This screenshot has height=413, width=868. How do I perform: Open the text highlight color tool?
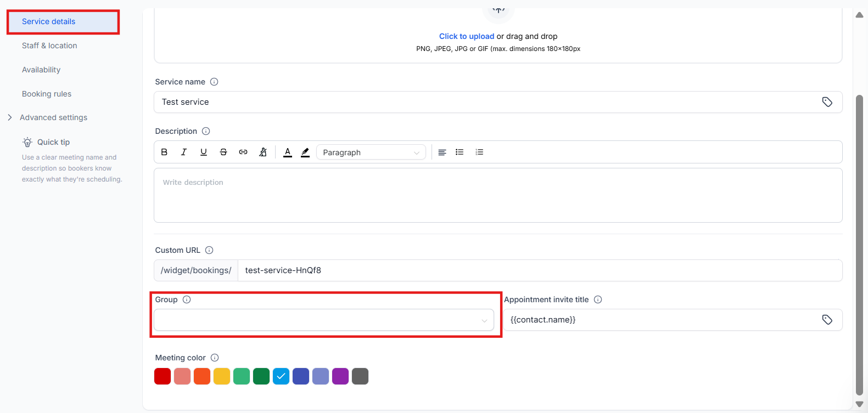pos(305,152)
